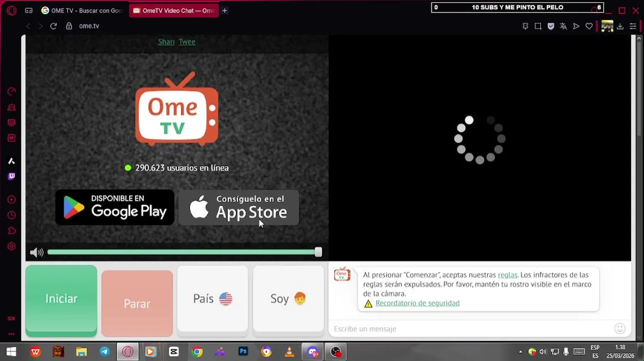Viewport: 644px width, 361px height.
Task: Open sidebar player icon
Action: [12, 200]
